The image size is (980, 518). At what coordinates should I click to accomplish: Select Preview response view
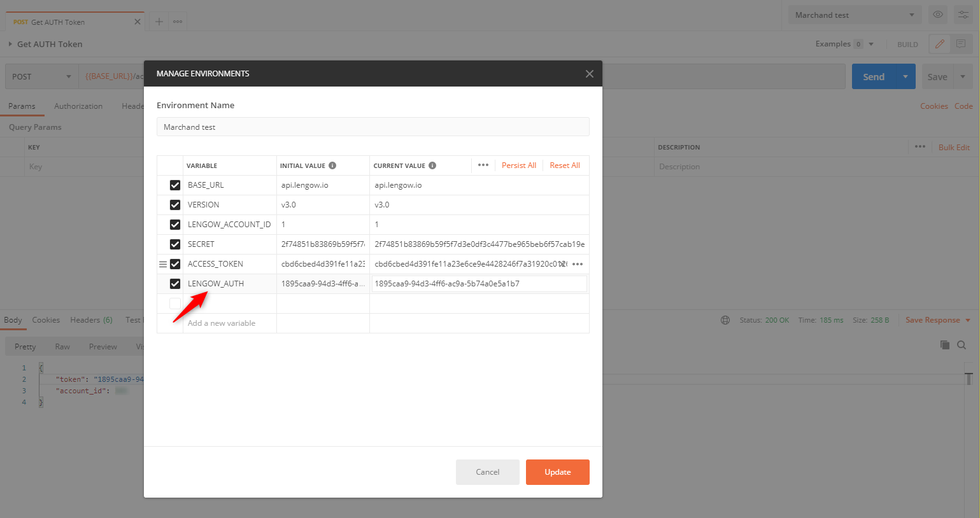[x=103, y=347]
